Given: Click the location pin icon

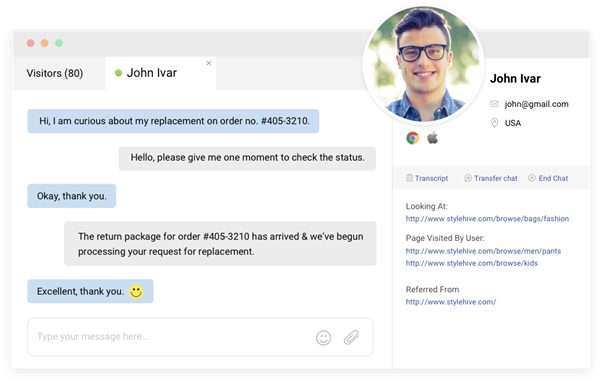Looking at the screenshot, I should pos(494,123).
